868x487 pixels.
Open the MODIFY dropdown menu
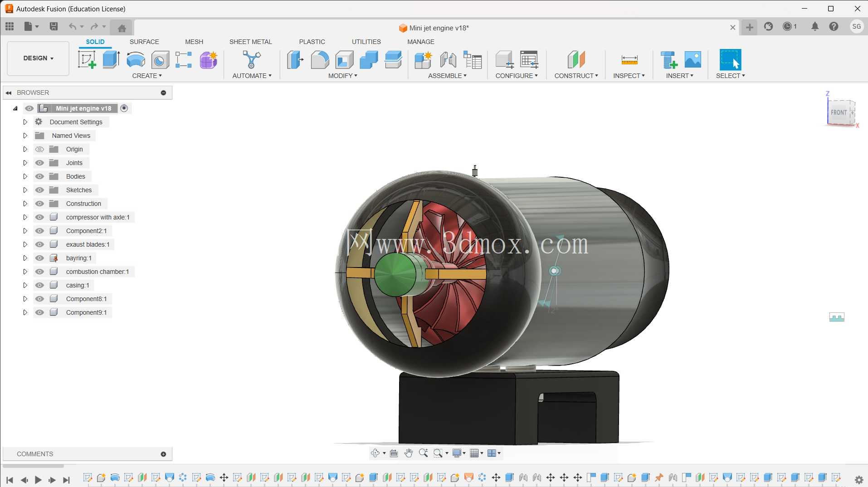[343, 76]
